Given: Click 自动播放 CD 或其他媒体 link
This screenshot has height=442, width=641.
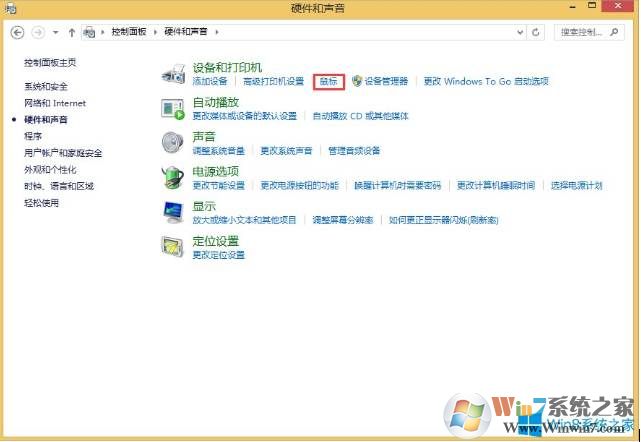Looking at the screenshot, I should [x=361, y=116].
